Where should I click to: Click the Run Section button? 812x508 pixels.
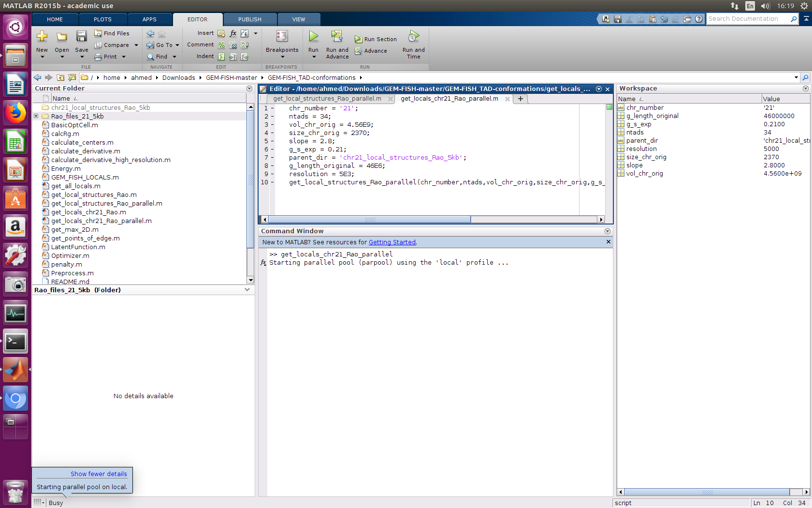(x=376, y=39)
